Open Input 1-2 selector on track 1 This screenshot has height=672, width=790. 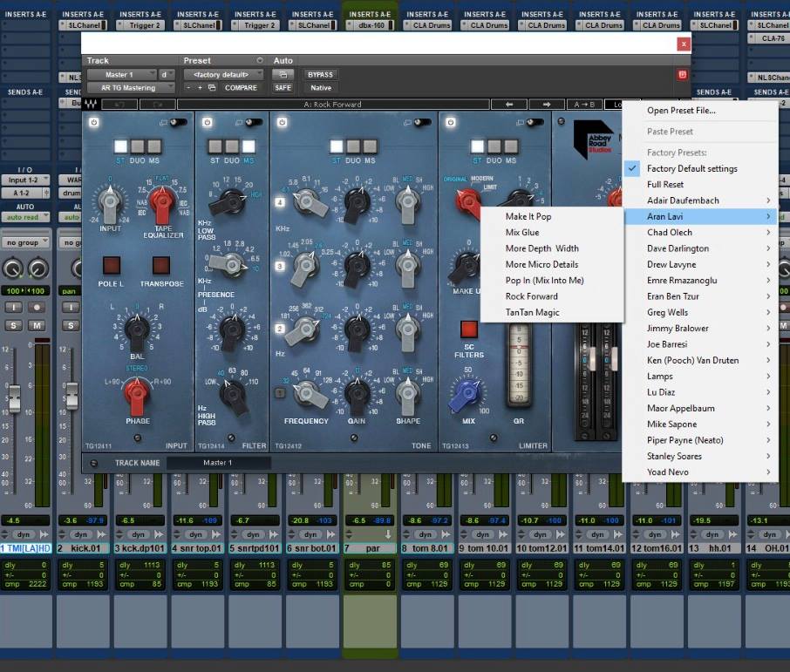[x=25, y=180]
